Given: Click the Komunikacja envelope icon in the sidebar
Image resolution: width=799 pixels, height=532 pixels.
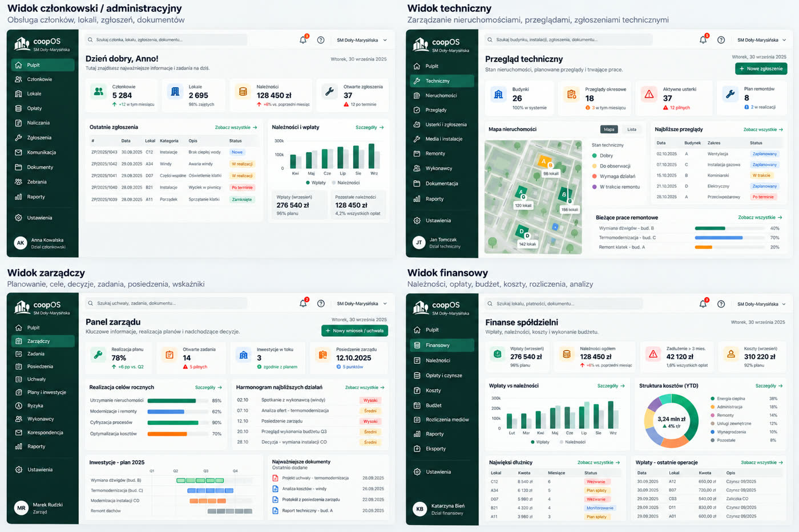Looking at the screenshot, I should (x=18, y=152).
